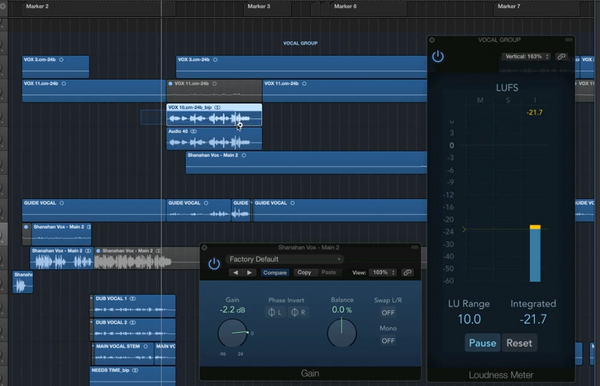
Task: Click the loop icon on NEEDS TIME_bip region
Action: (x=135, y=370)
